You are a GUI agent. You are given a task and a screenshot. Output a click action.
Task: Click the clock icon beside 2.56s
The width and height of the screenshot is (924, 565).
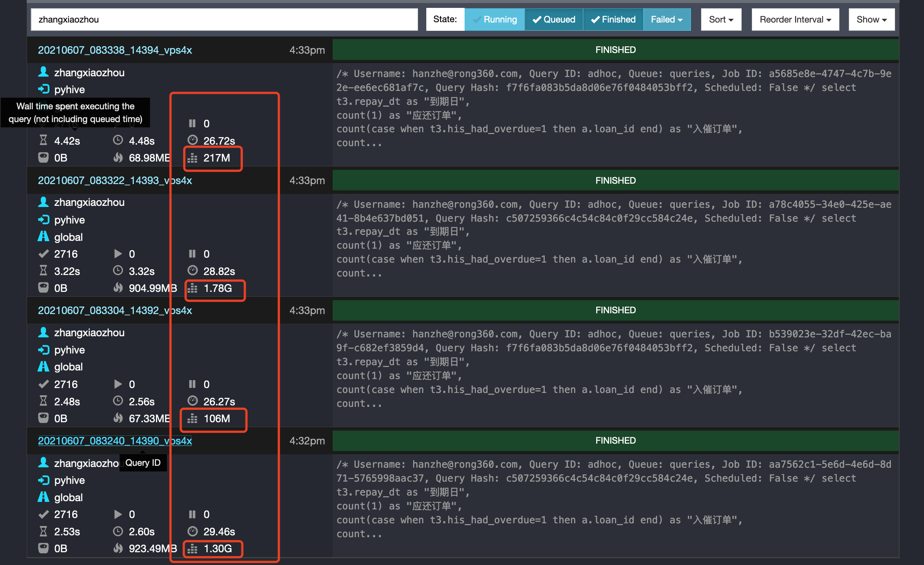pos(118,401)
